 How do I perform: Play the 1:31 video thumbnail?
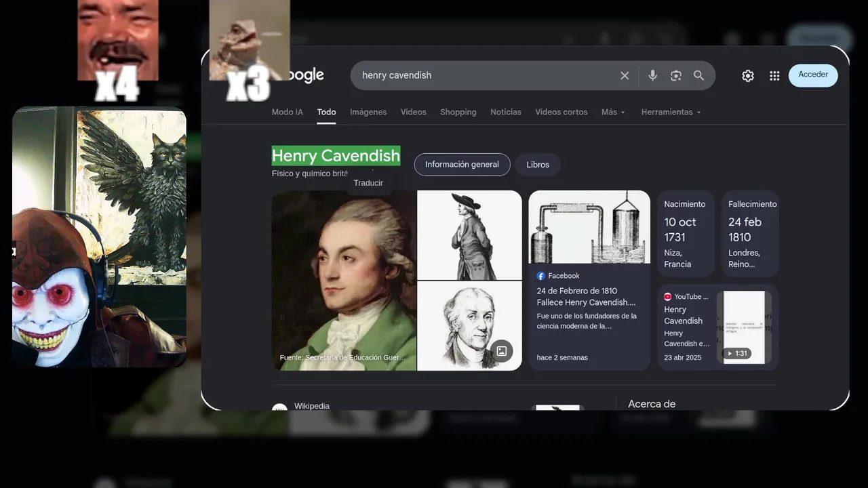tap(744, 327)
